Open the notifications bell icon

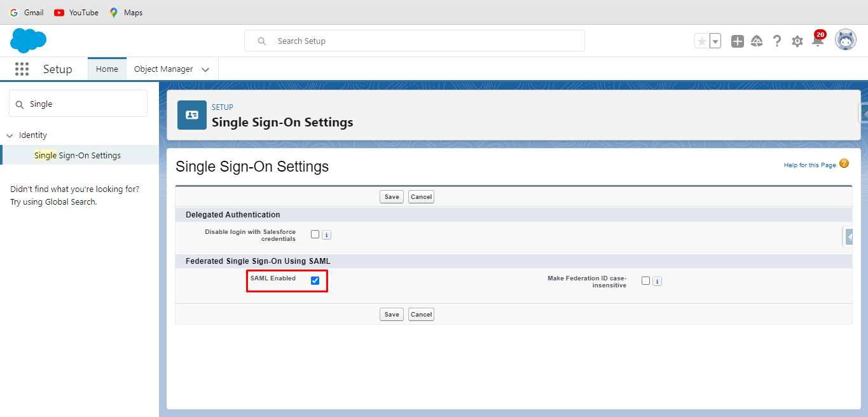point(818,40)
